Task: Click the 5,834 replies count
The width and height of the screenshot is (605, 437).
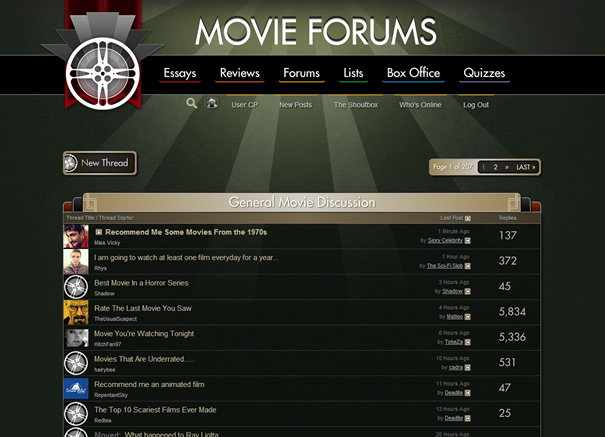Action: pos(512,312)
